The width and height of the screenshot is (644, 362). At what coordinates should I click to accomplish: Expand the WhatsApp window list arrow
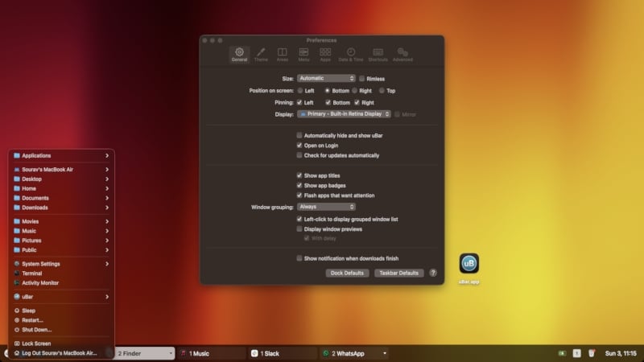[x=385, y=353]
